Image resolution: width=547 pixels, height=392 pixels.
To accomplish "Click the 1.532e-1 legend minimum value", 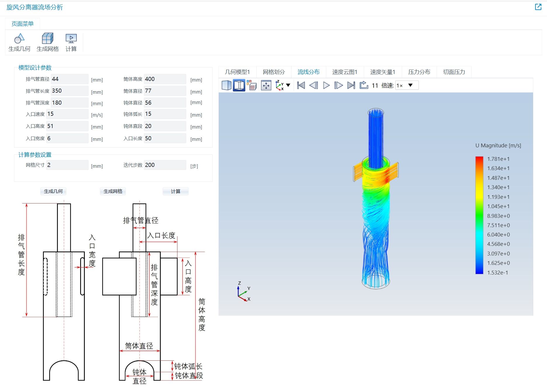I will tap(497, 272).
